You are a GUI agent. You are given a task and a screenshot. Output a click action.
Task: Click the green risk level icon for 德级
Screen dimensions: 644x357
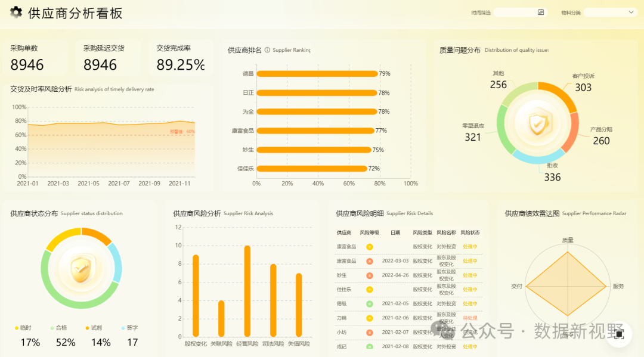coord(369,304)
